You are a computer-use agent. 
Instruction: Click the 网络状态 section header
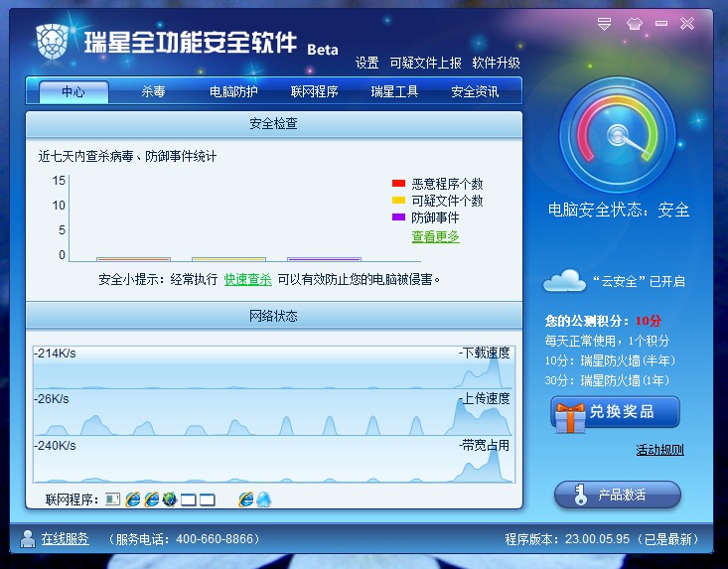[x=274, y=316]
